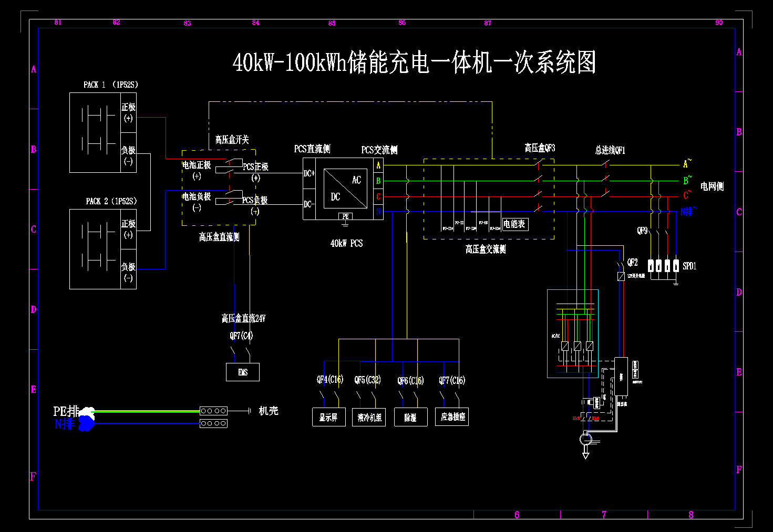The width and height of the screenshot is (773, 532).
Task: Click the PE terminal block on green line
Action: (213, 411)
